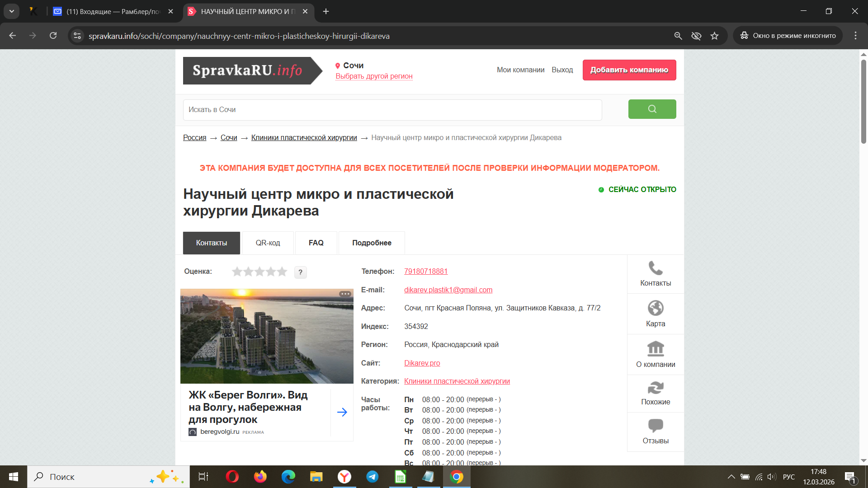Image resolution: width=868 pixels, height=488 pixels.
Task: Open the Подробнее tab
Action: pos(372,243)
